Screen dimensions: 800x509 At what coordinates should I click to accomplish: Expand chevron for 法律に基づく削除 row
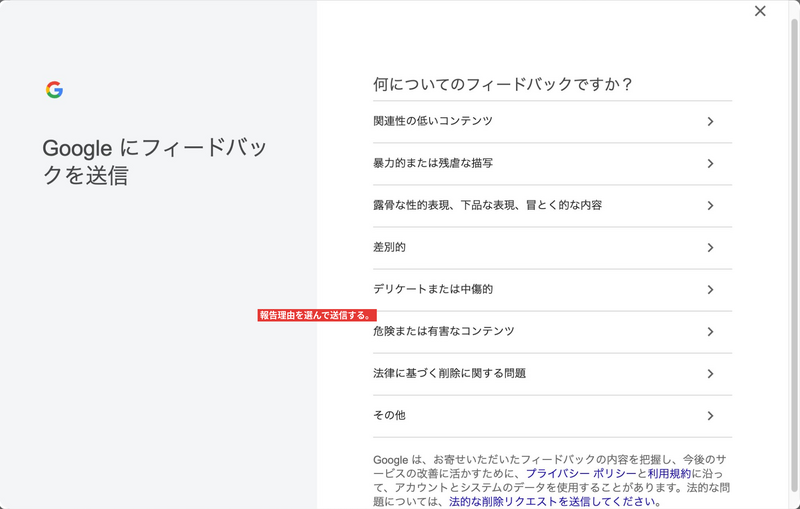point(710,374)
